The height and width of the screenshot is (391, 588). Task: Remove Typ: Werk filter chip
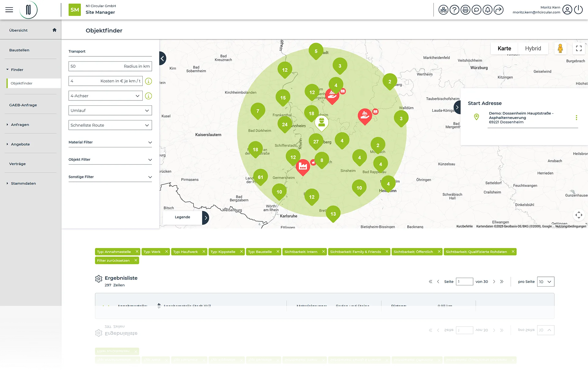coord(167,252)
